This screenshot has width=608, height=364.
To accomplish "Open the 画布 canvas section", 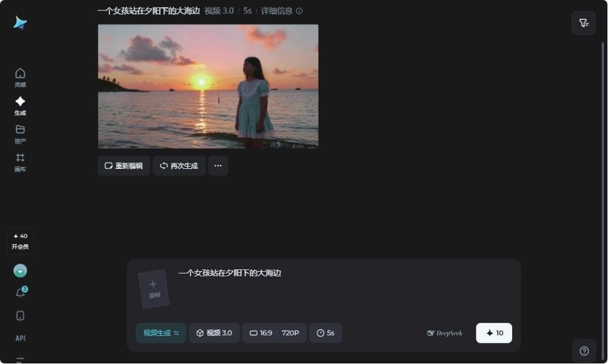I will tap(20, 162).
